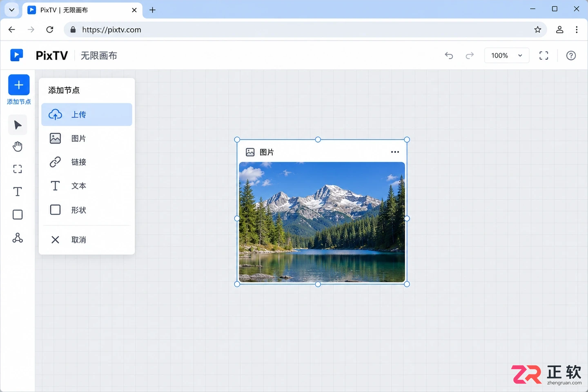
Task: Enter fullscreen canvas mode
Action: tap(544, 56)
